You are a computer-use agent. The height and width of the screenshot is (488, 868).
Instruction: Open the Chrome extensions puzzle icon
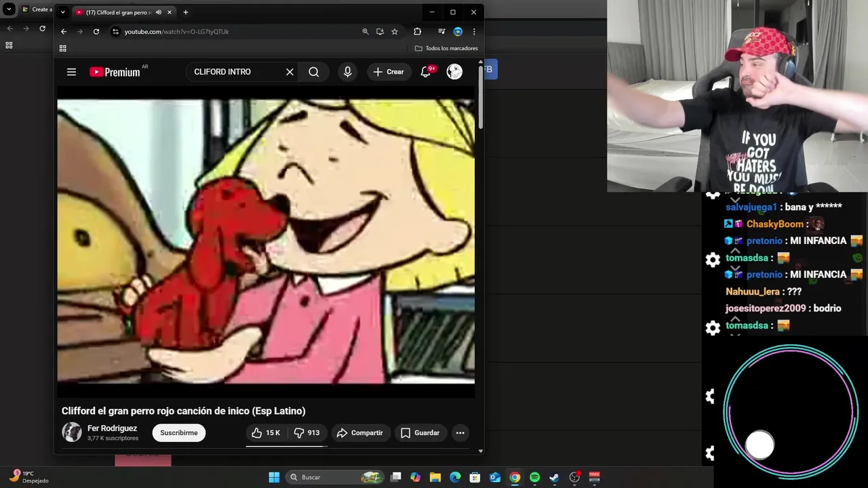tap(417, 31)
